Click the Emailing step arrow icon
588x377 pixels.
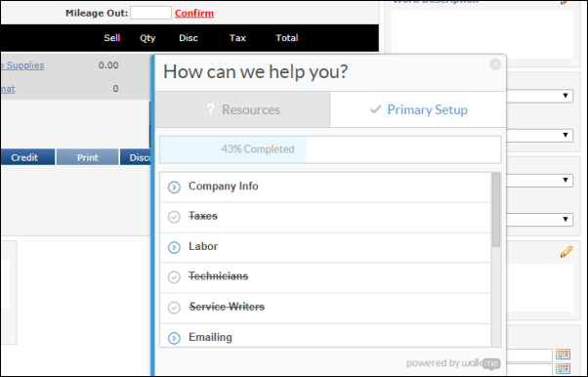point(174,338)
